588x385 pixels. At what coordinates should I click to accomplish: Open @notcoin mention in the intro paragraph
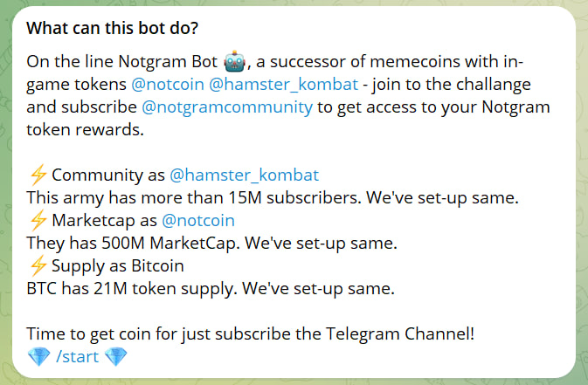[167, 86]
